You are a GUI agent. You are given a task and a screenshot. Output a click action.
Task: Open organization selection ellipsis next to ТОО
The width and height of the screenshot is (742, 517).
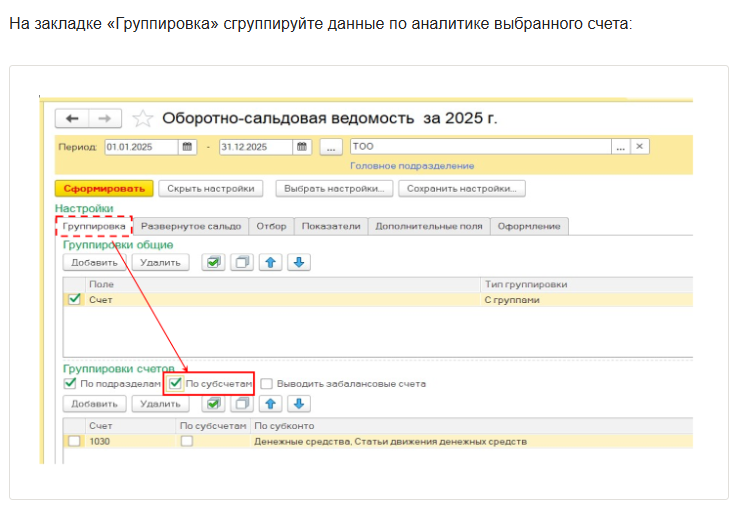pos(620,147)
